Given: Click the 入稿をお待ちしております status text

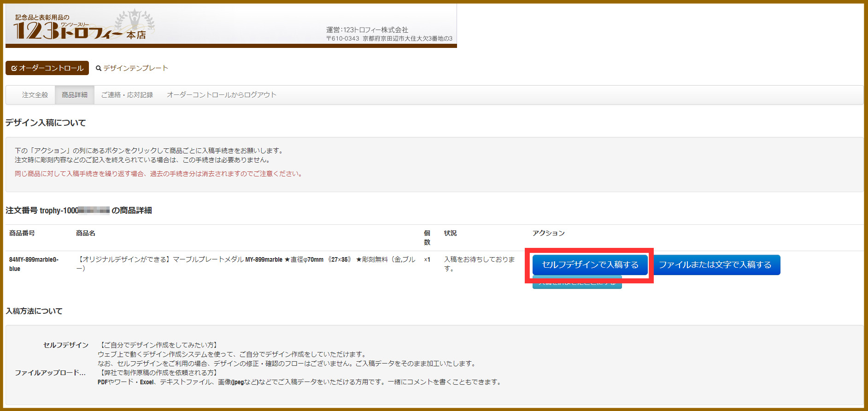Looking at the screenshot, I should coord(479,264).
